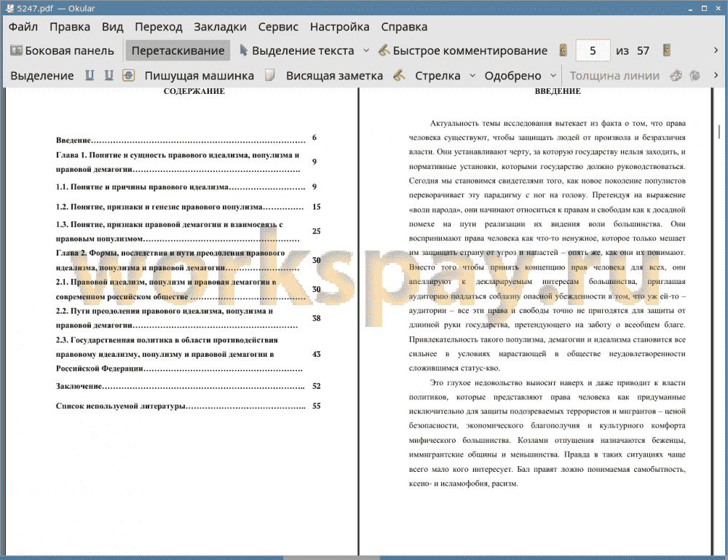Viewport: 728px width, 560px height.
Task: Open the Справка menu
Action: tap(404, 27)
